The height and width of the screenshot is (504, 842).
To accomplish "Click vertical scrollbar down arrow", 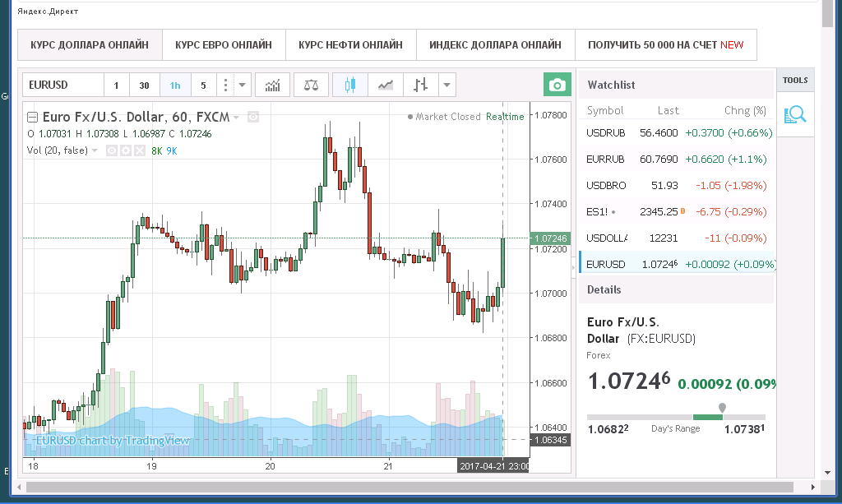I will (827, 473).
